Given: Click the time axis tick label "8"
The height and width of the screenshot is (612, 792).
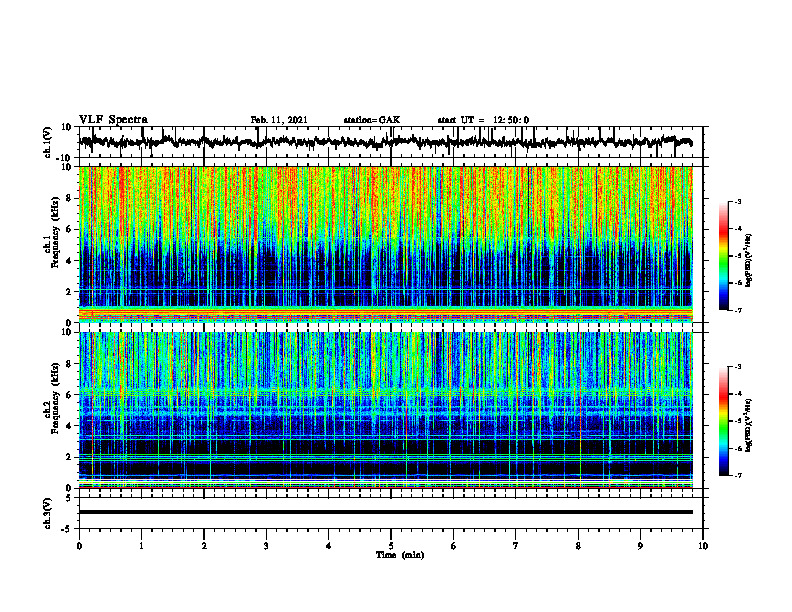Looking at the screenshot, I should pos(578,546).
